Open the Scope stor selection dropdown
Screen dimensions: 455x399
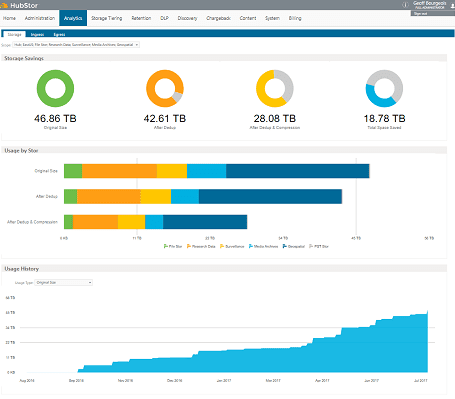[76, 45]
